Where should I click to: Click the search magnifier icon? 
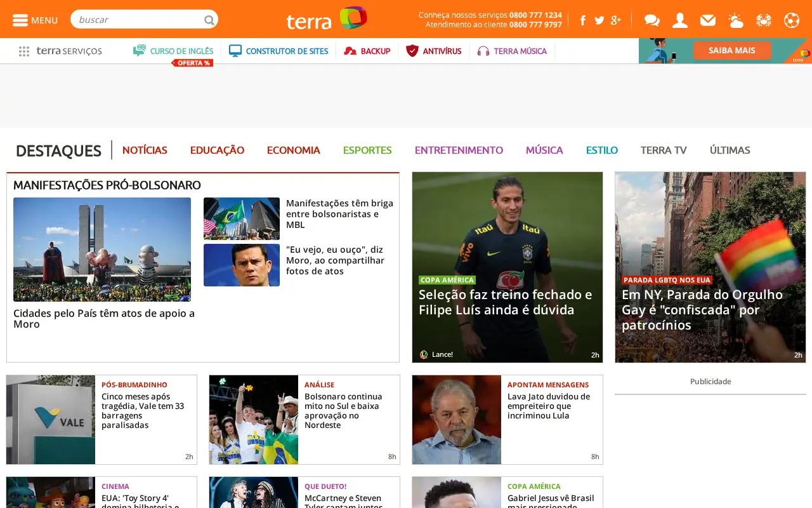coord(209,20)
